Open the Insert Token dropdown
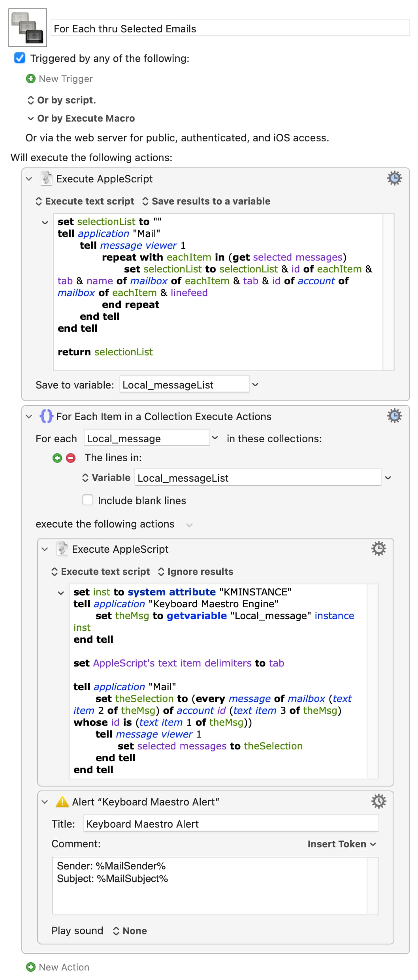 click(x=341, y=844)
